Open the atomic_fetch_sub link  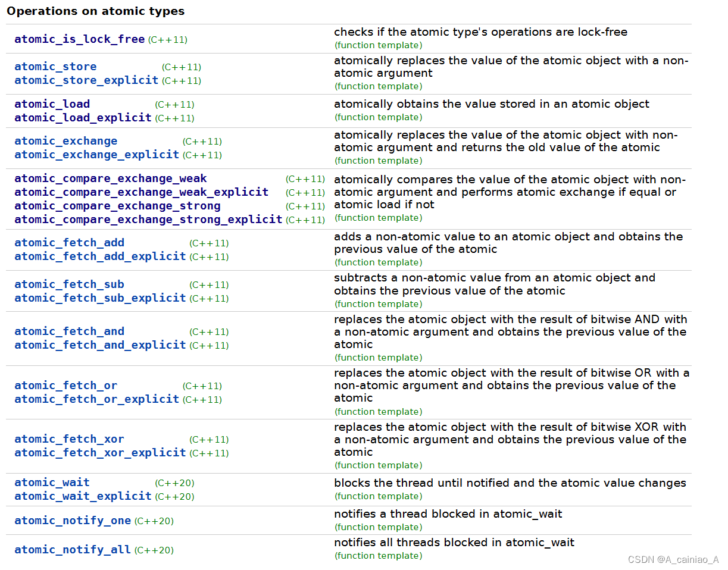pos(70,284)
